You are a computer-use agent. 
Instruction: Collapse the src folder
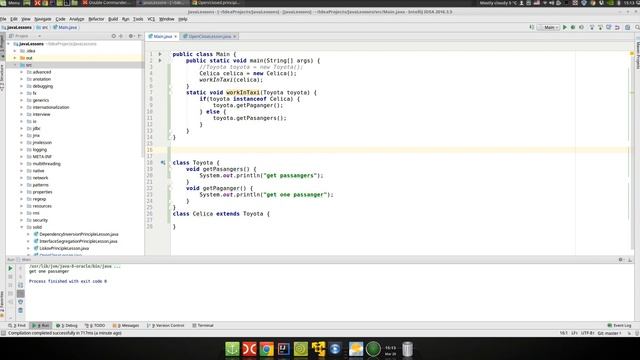(15, 65)
